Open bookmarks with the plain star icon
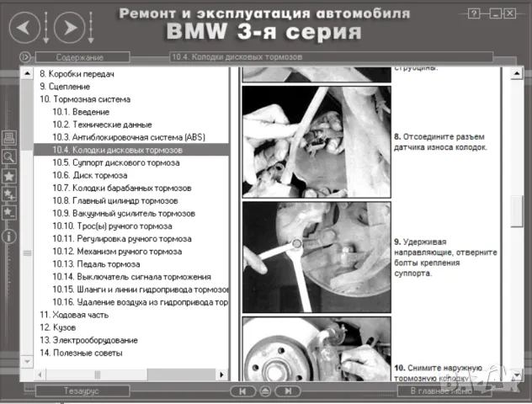Image resolution: width=532 pixels, height=404 pixels. point(9,176)
